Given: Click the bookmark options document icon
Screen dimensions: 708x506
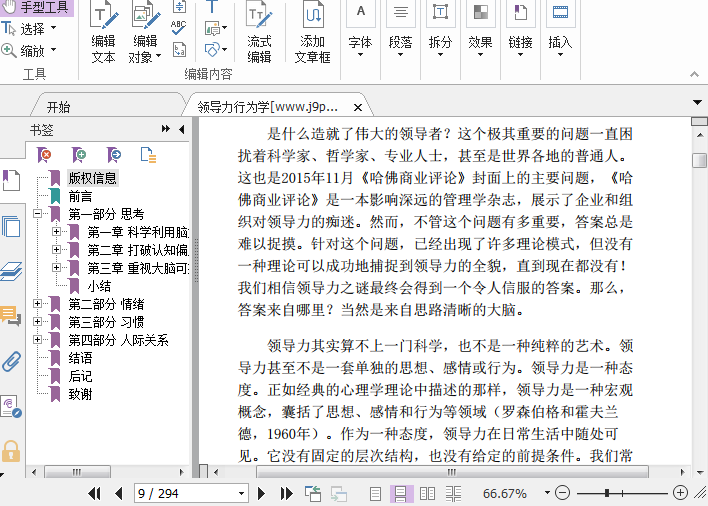Looking at the screenshot, I should pos(148,155).
